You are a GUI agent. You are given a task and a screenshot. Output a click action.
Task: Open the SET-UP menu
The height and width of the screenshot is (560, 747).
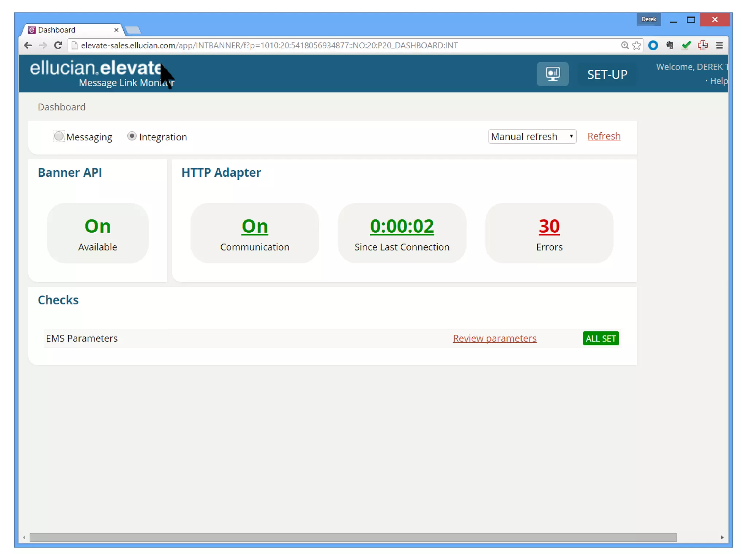pos(607,74)
